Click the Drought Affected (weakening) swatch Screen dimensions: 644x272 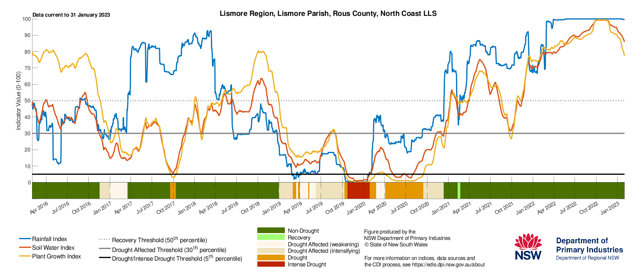coord(271,244)
